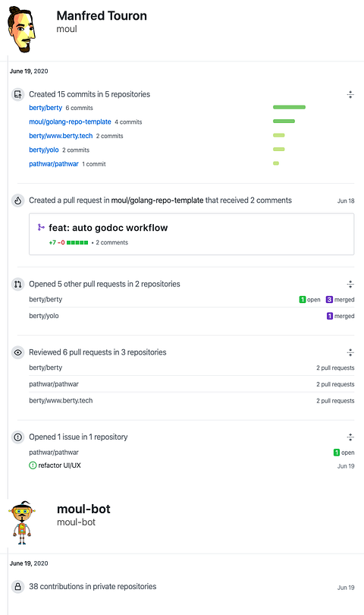364x615 pixels.
Task: Collapse the Reviewed 6 pull requests section
Action: 350,352
